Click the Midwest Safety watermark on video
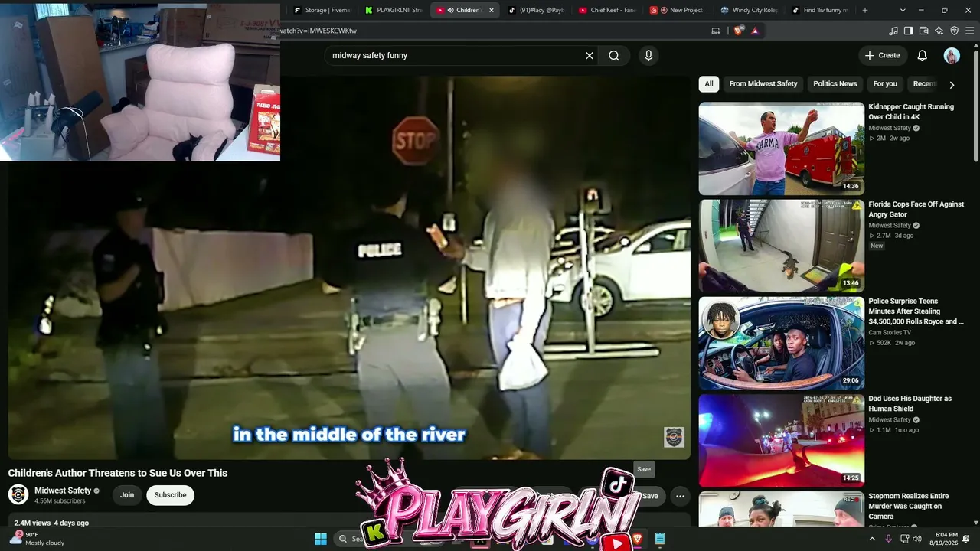The height and width of the screenshot is (551, 980). click(x=674, y=437)
